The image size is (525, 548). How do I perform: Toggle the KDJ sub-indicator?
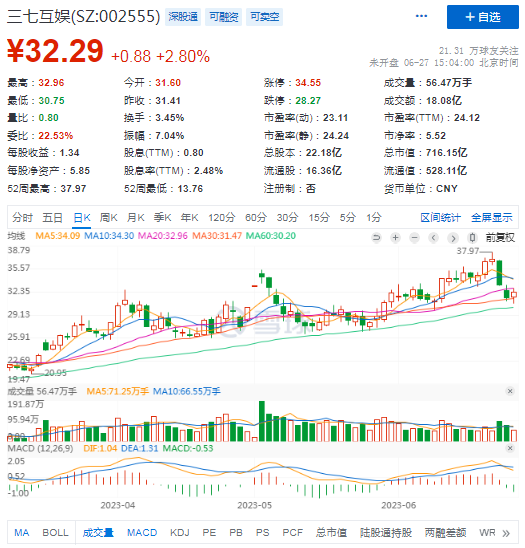pyautogui.click(x=180, y=533)
